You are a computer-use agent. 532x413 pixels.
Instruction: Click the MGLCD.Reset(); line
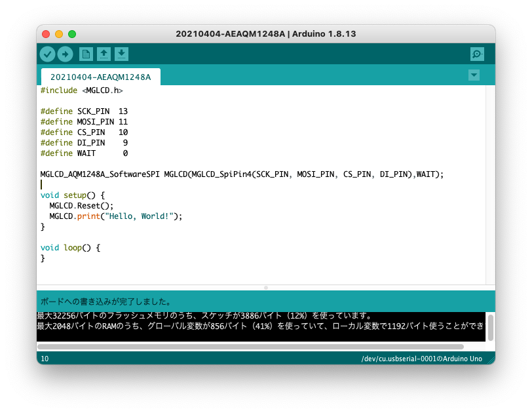click(x=81, y=206)
